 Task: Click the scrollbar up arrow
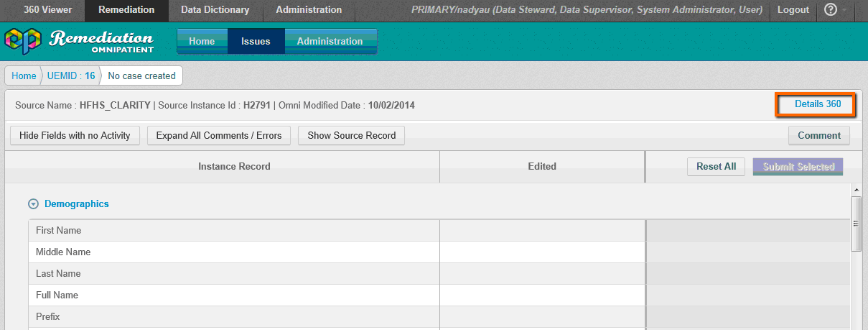coord(855,190)
